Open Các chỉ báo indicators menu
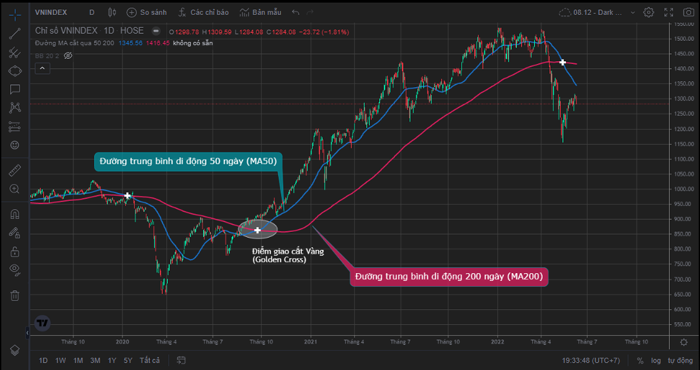This screenshot has height=370, width=700. tap(203, 12)
